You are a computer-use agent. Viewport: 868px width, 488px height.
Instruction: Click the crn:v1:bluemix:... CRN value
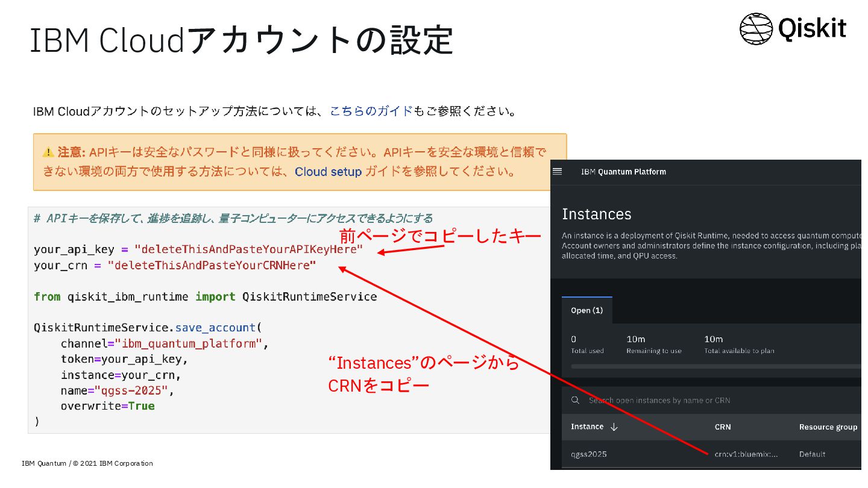click(746, 454)
